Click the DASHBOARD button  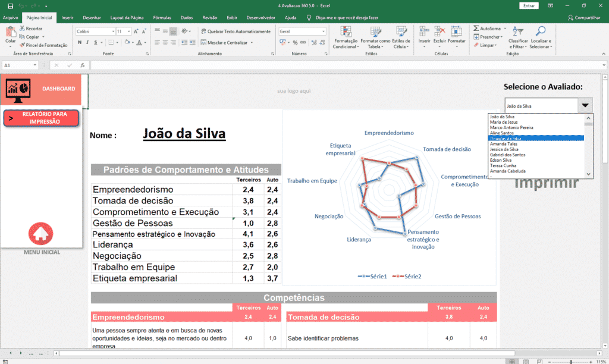pos(41,89)
